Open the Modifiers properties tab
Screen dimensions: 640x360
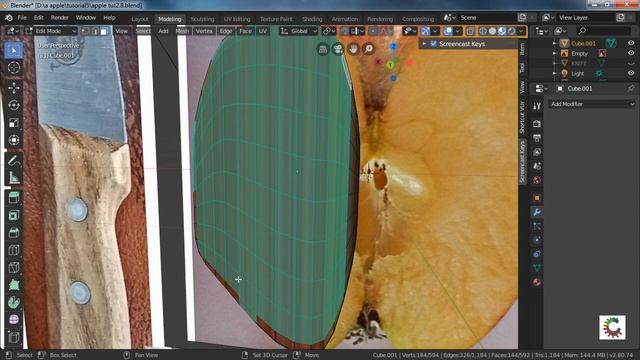(537, 212)
